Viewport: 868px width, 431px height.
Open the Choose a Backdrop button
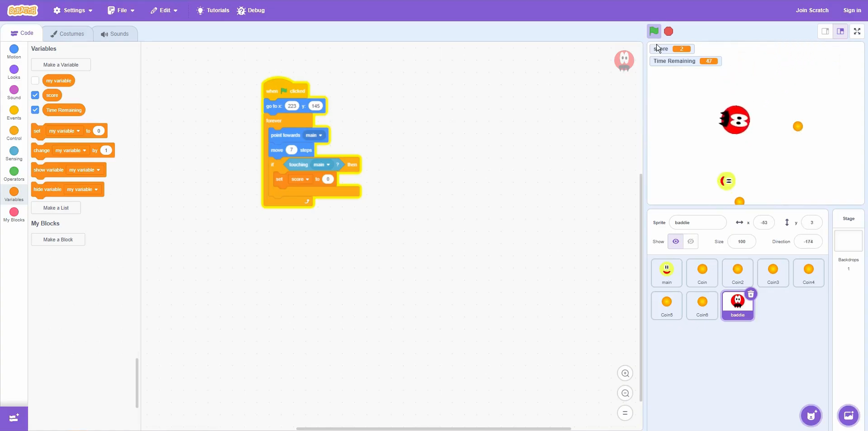pos(848,415)
